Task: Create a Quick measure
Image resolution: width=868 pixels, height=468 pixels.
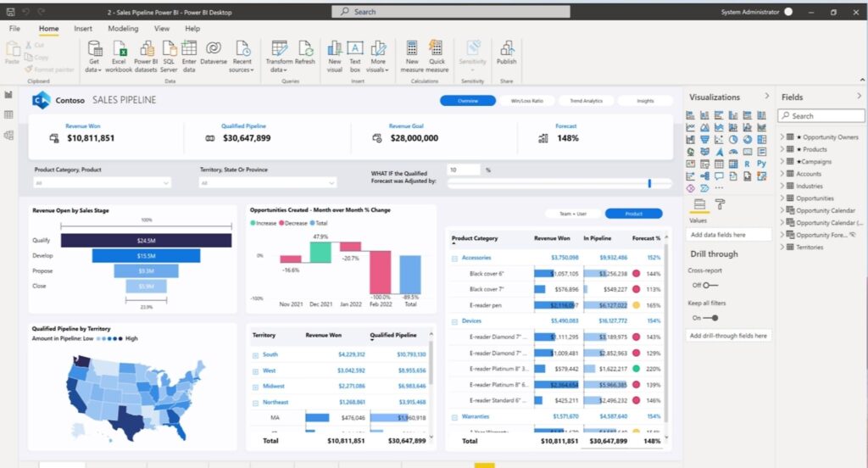Action: pyautogui.click(x=437, y=56)
